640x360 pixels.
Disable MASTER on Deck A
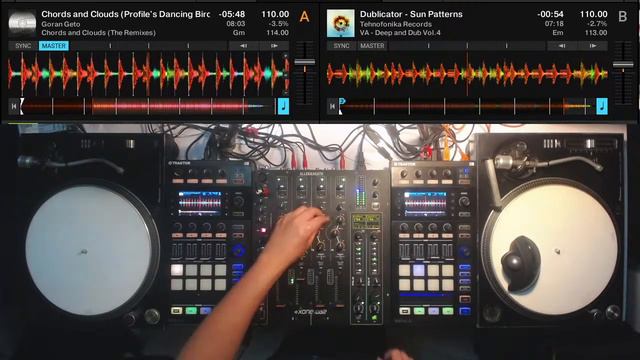tap(54, 46)
